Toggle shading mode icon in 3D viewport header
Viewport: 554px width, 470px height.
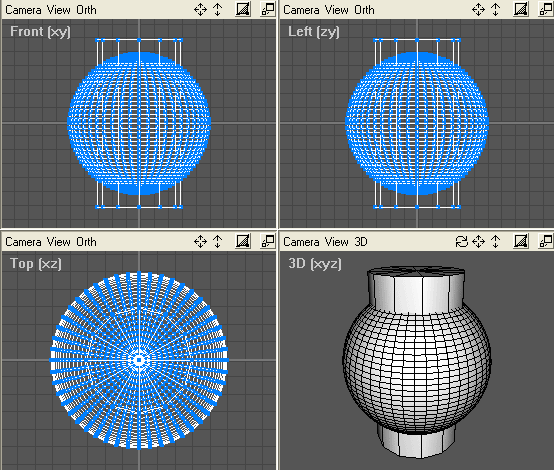coord(521,241)
